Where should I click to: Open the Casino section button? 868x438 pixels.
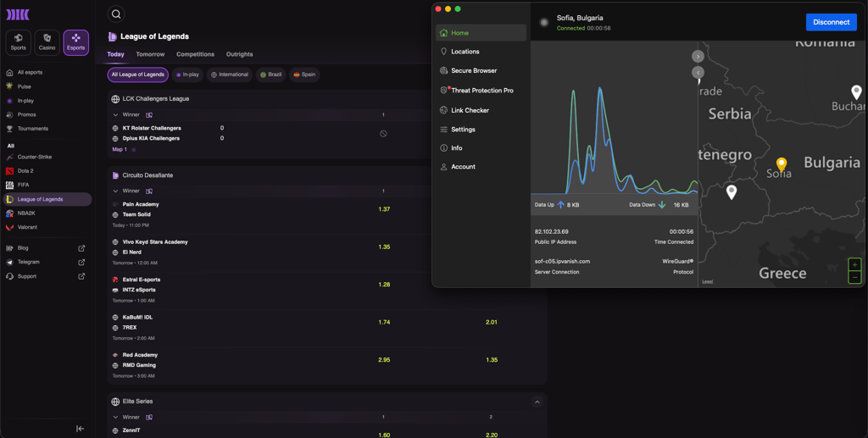pyautogui.click(x=47, y=42)
